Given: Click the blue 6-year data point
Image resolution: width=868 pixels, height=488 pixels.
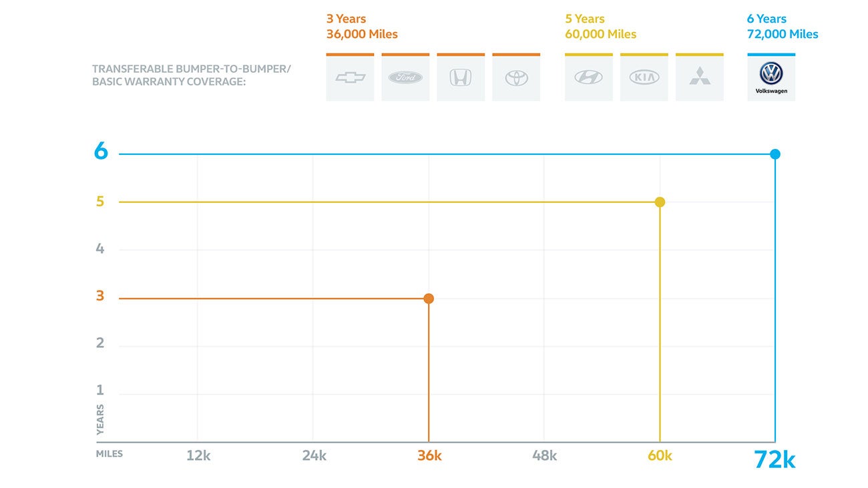Looking at the screenshot, I should [x=775, y=154].
